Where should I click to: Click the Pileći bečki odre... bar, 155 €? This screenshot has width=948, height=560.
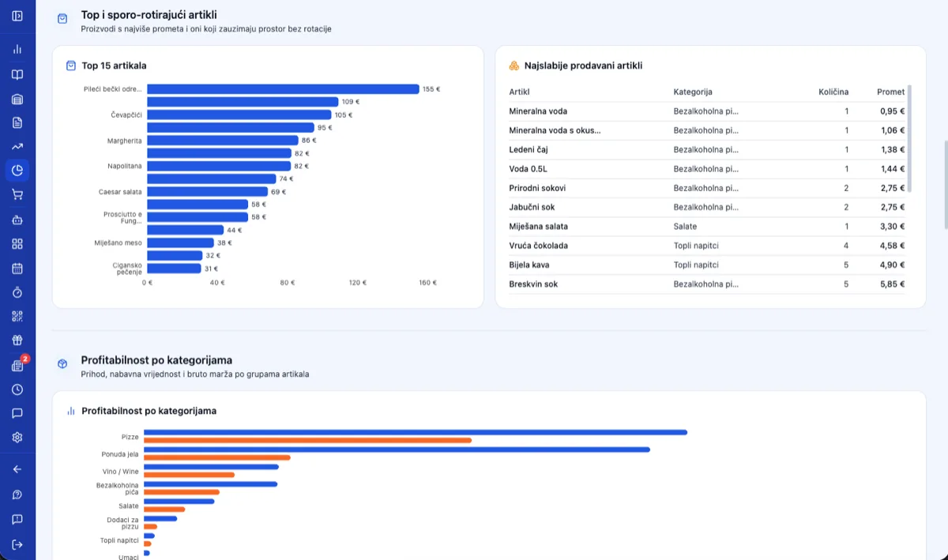click(x=283, y=89)
